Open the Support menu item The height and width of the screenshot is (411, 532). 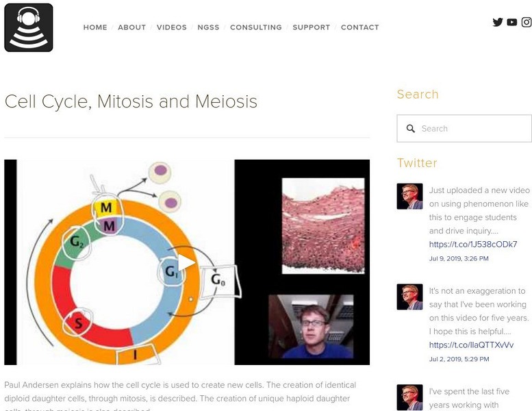[311, 27]
